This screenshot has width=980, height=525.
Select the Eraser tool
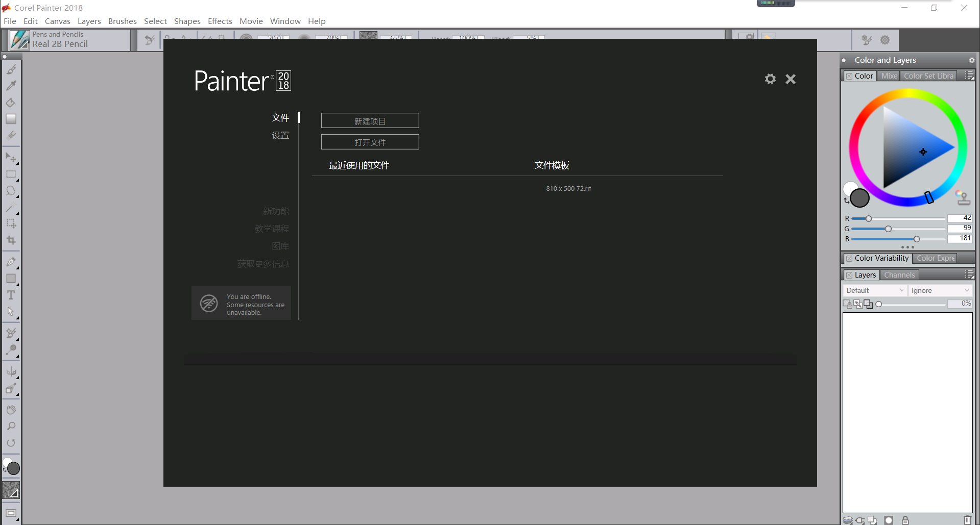[11, 135]
